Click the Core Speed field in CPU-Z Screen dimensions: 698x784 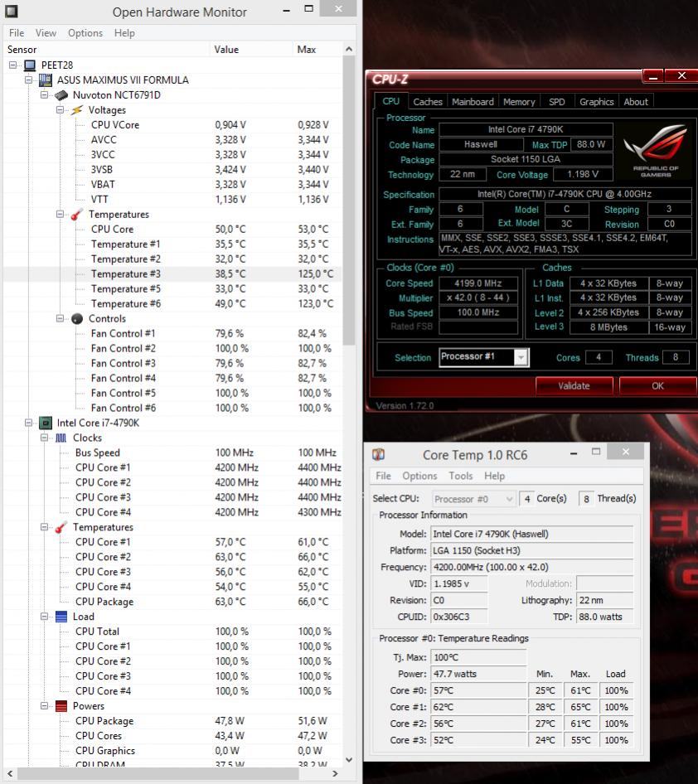pos(478,283)
